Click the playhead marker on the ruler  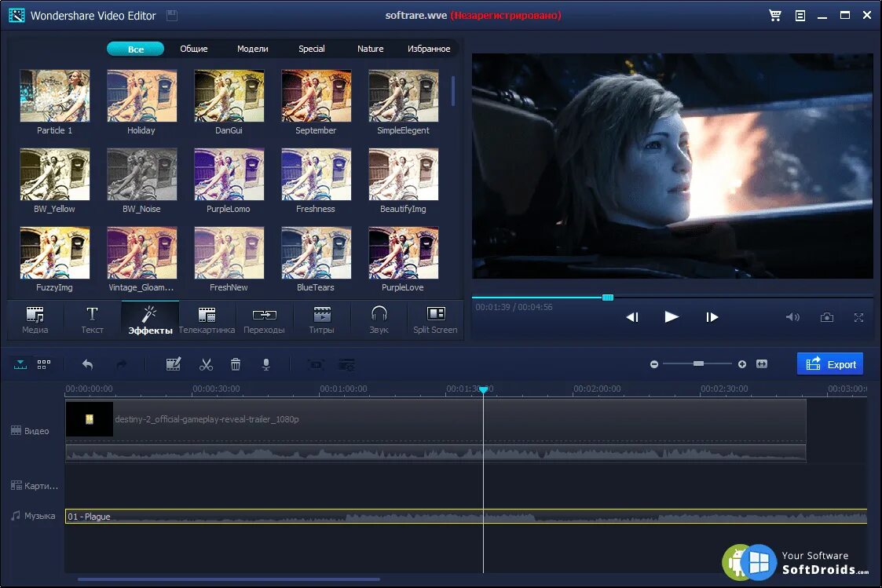(x=483, y=389)
